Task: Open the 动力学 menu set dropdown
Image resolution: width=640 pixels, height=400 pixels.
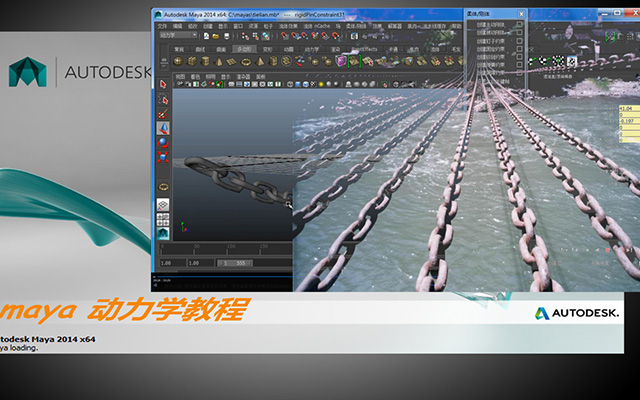Action: 178,35
